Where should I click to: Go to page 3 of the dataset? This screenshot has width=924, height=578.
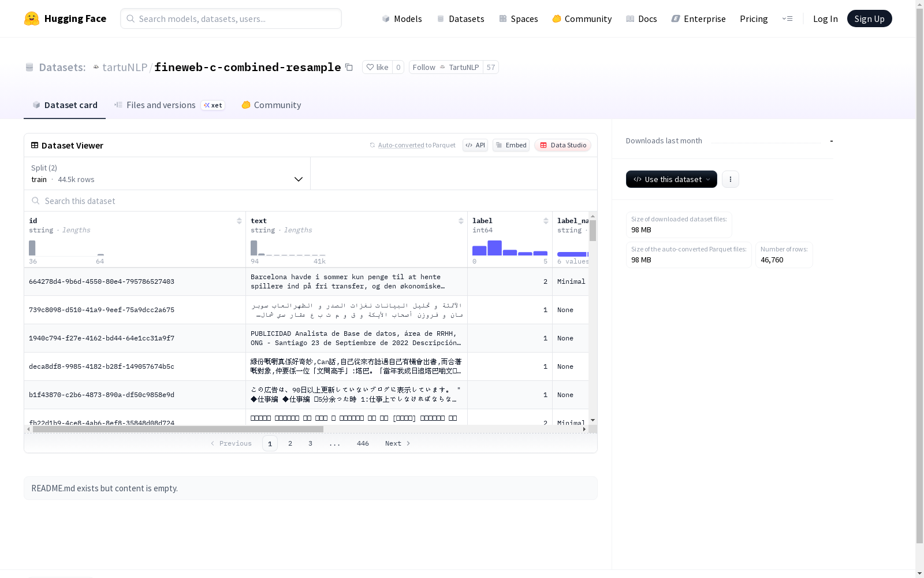(x=311, y=443)
